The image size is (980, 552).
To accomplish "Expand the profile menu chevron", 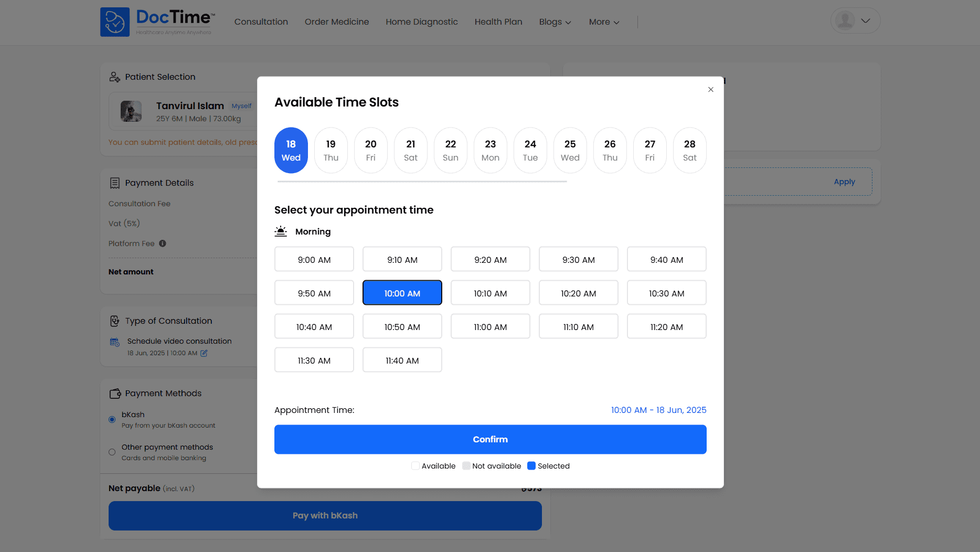I will (866, 21).
